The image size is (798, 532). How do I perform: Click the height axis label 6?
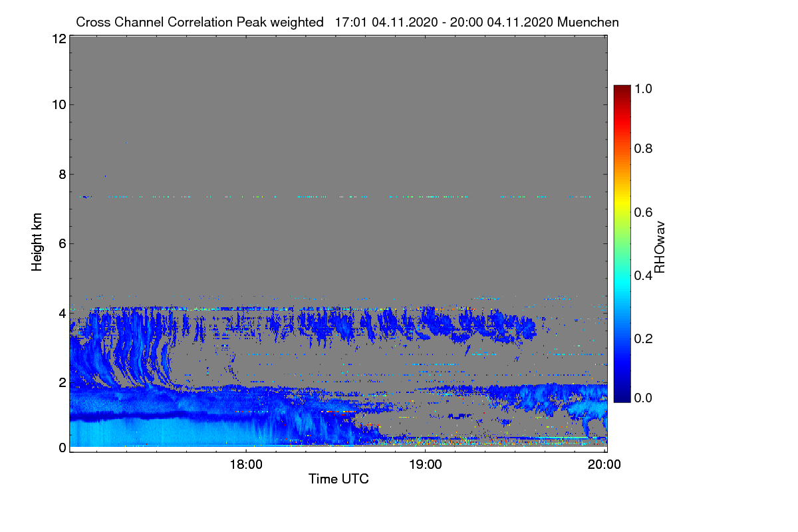click(62, 243)
